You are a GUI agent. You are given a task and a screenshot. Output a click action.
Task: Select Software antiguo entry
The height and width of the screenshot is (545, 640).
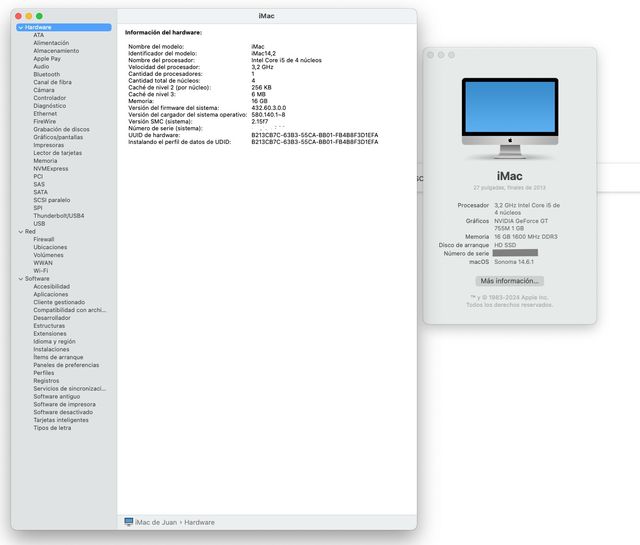click(57, 396)
